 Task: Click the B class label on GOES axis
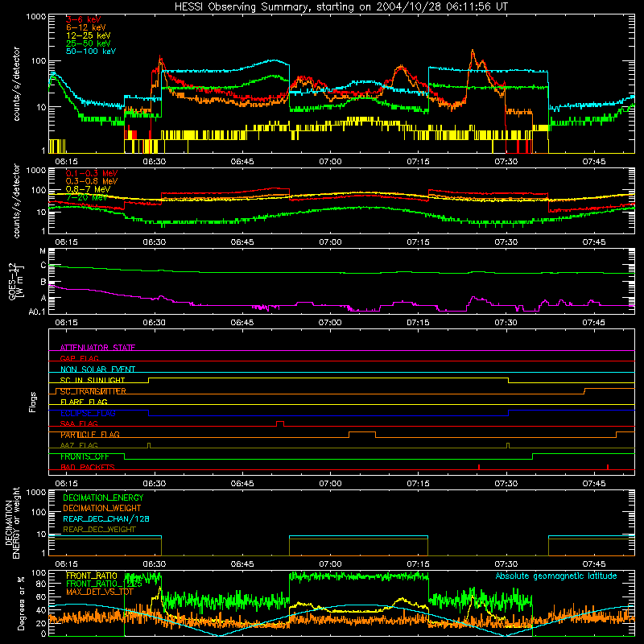point(43,283)
